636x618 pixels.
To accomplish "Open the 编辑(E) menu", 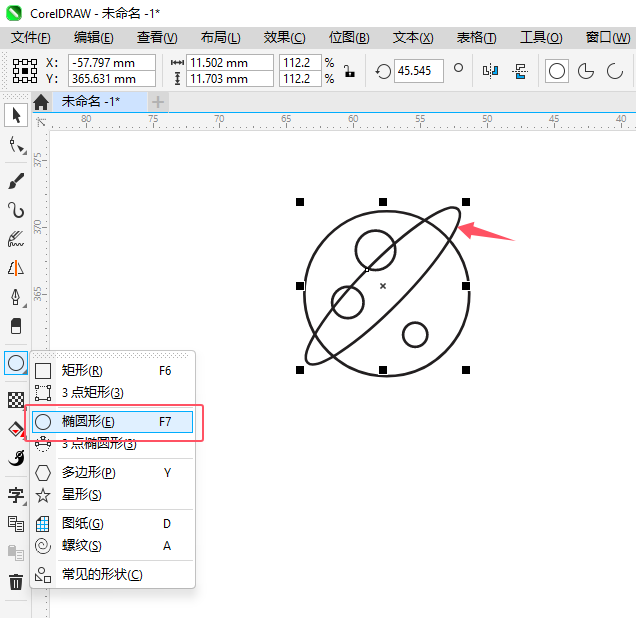I will [x=94, y=38].
